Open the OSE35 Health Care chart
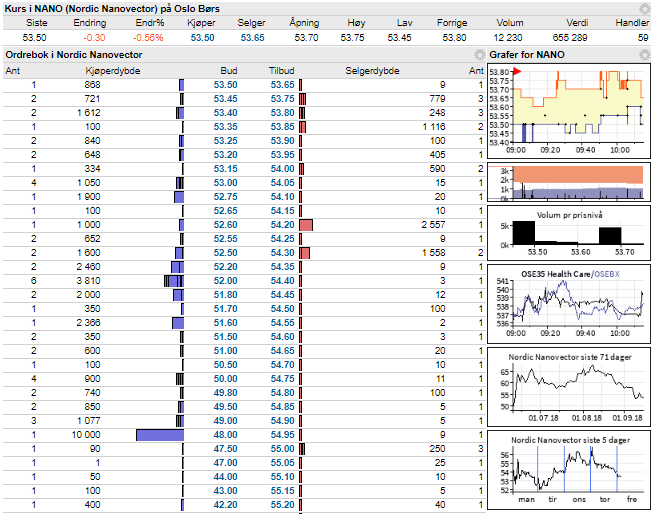654x514 pixels. 569,304
